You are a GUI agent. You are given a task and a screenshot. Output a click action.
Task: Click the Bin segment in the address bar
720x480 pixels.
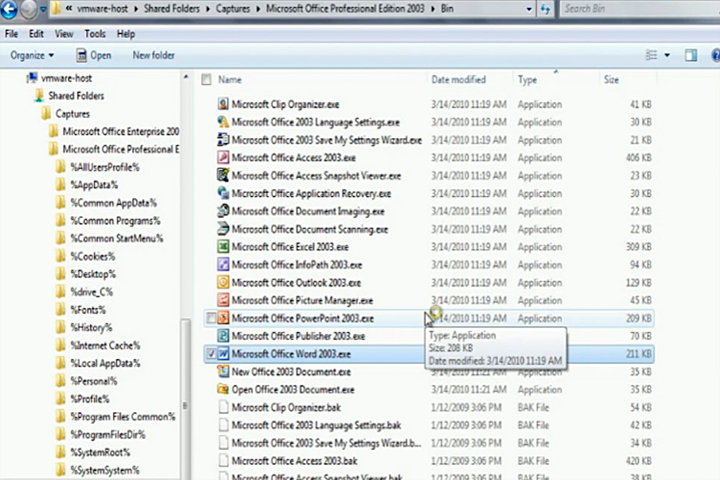(447, 9)
